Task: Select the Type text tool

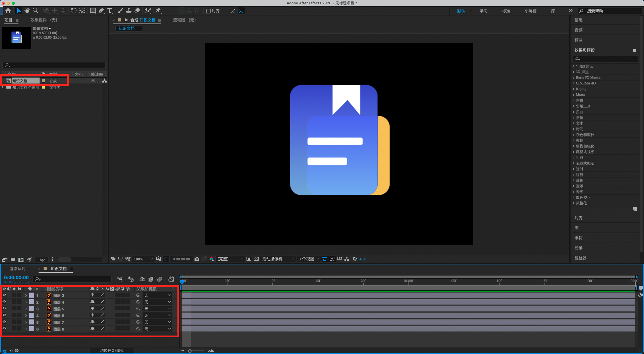Action: [x=110, y=11]
